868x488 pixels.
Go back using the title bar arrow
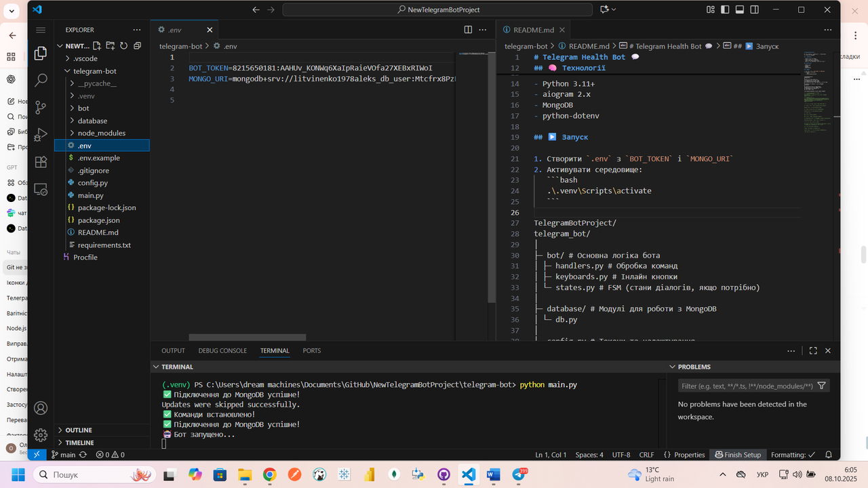256,9
